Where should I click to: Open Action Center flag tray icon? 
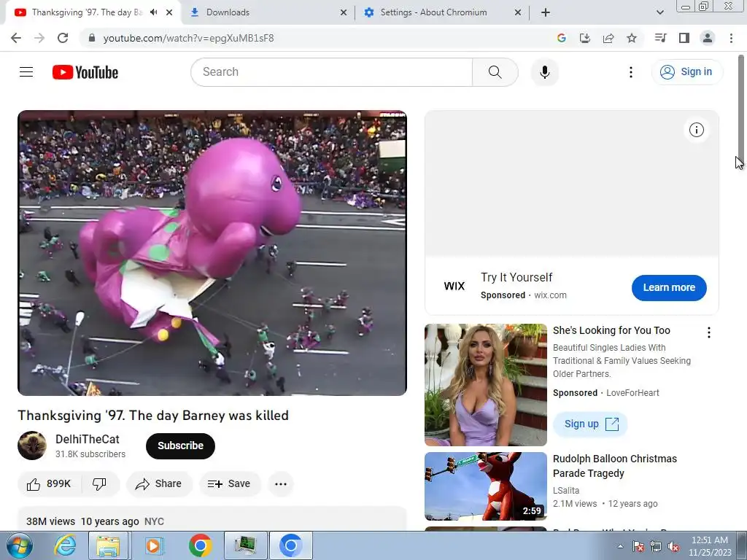(638, 547)
